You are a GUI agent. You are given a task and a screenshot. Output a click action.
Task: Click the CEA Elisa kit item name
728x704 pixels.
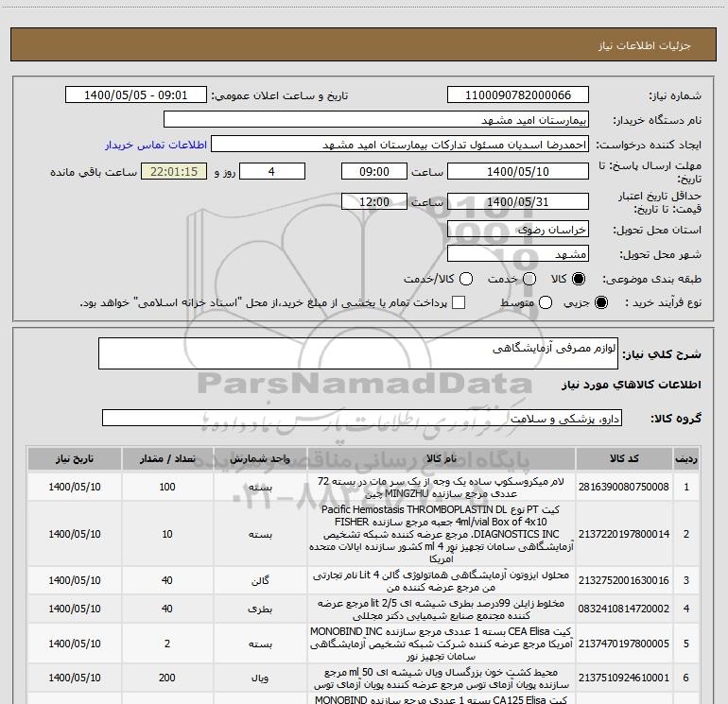coord(442,644)
